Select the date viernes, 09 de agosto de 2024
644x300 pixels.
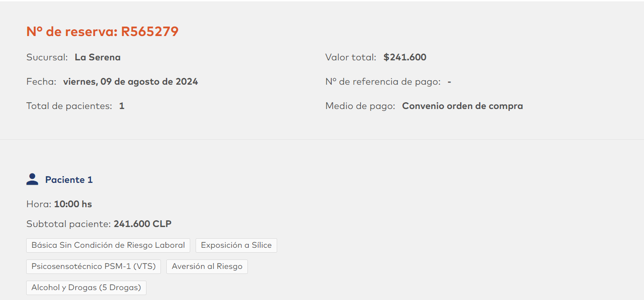tap(130, 82)
